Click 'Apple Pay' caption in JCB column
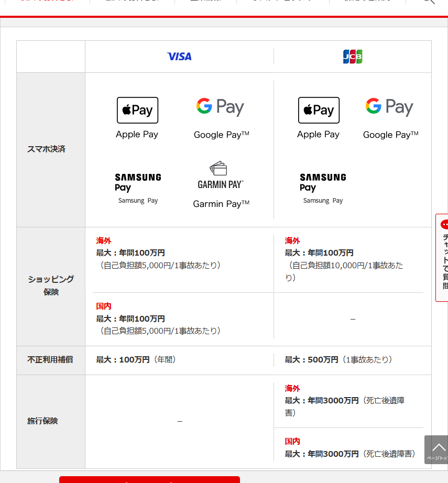Image resolution: width=448 pixels, height=483 pixels. [318, 134]
